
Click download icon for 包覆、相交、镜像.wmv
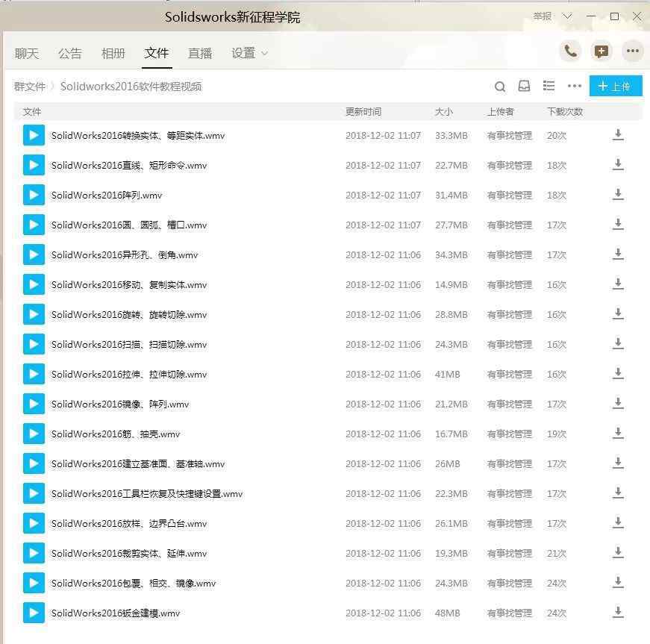tap(618, 582)
